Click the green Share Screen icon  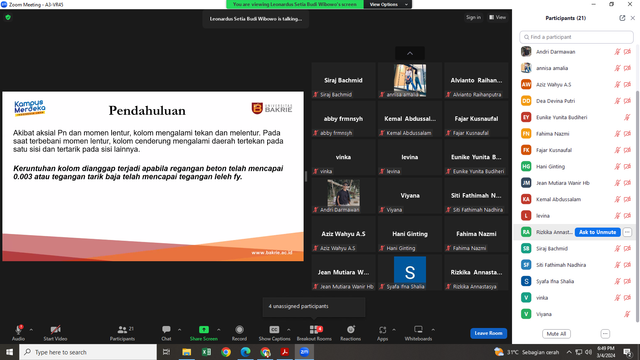click(x=204, y=329)
